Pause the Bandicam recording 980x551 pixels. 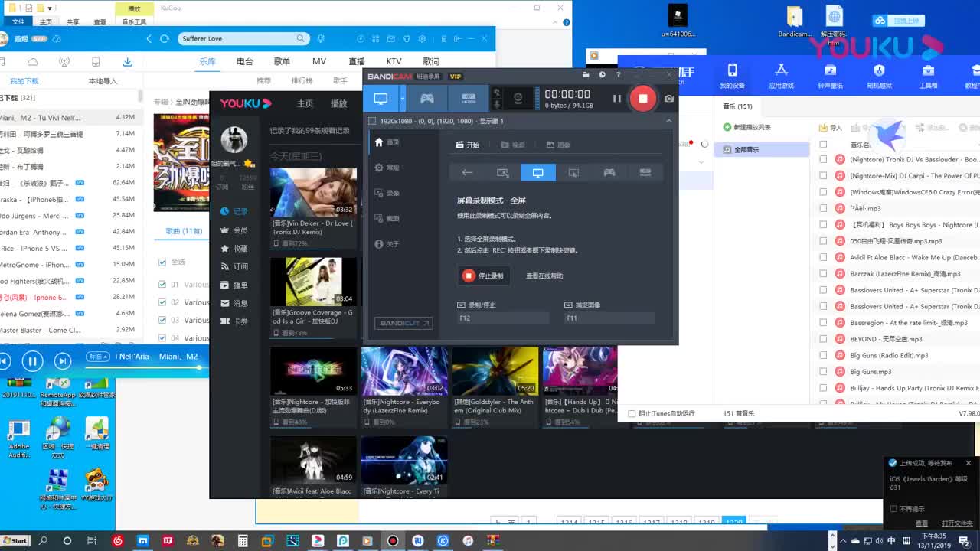616,98
